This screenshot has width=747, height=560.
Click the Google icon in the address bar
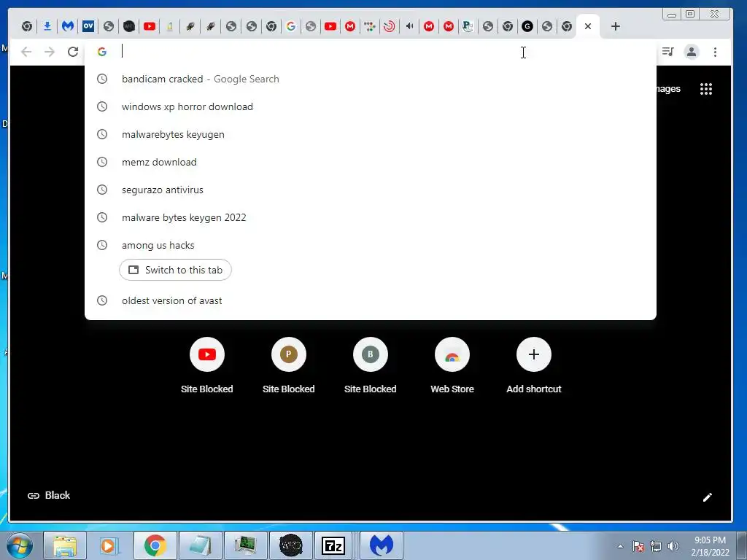(x=102, y=52)
